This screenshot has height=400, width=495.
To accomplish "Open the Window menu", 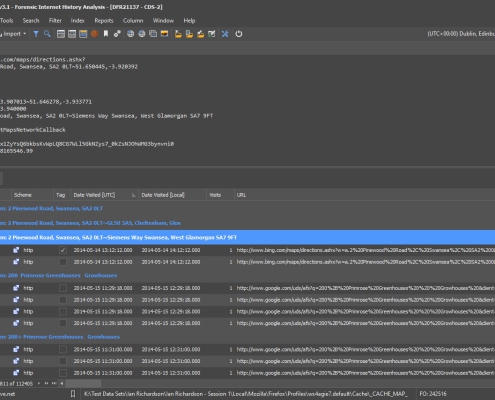I will 163,21.
